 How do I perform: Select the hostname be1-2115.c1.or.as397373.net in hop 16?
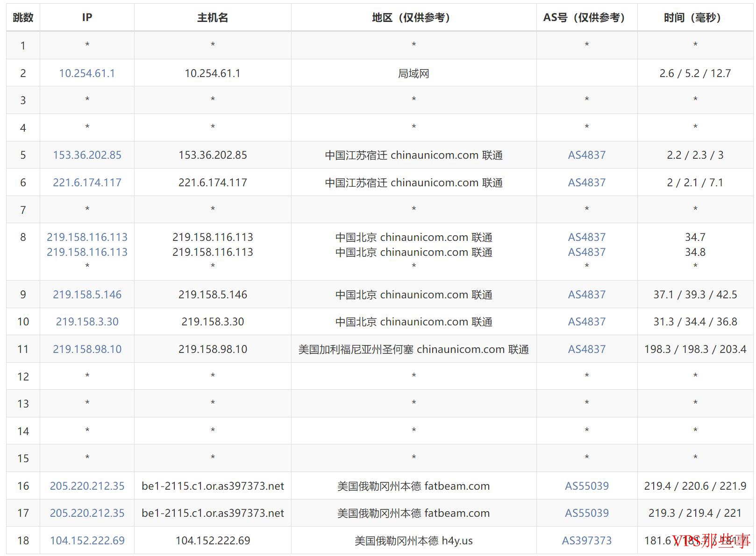click(213, 486)
